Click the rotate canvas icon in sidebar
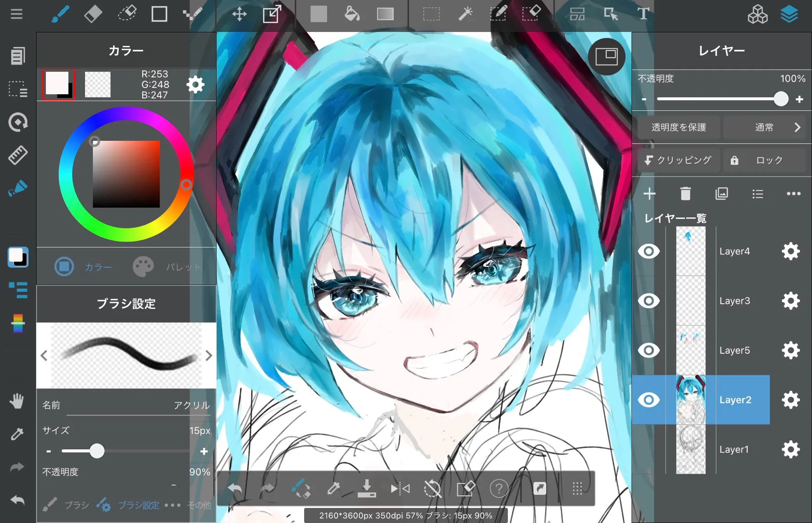Screen dimensions: 812x523 pyautogui.click(x=17, y=122)
